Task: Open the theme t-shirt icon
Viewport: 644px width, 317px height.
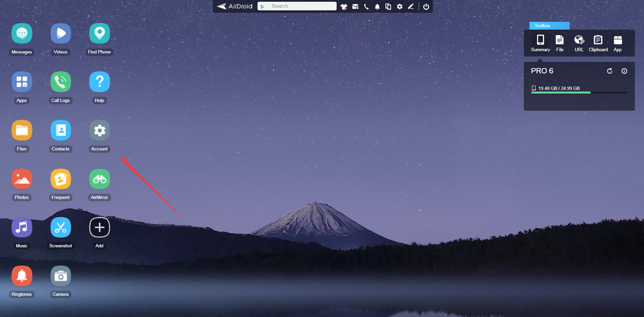Action: click(x=344, y=6)
